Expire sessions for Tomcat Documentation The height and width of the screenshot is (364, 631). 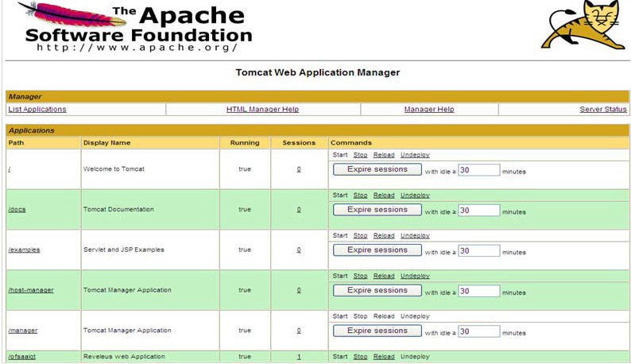377,210
